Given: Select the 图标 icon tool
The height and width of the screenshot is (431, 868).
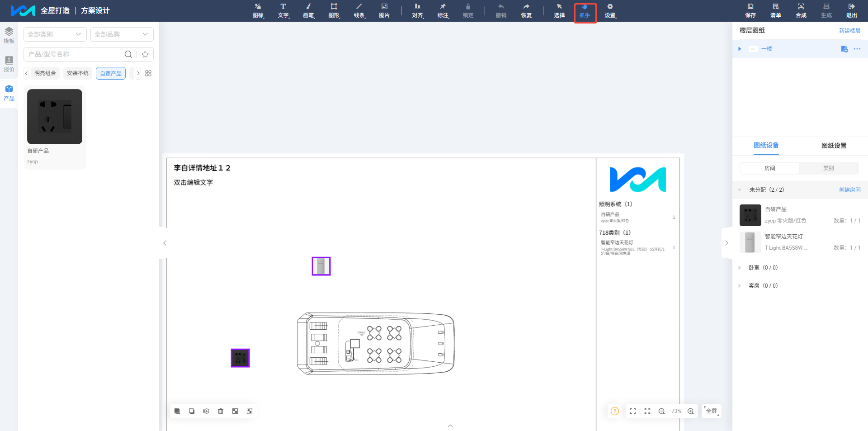Looking at the screenshot, I should click(x=258, y=11).
